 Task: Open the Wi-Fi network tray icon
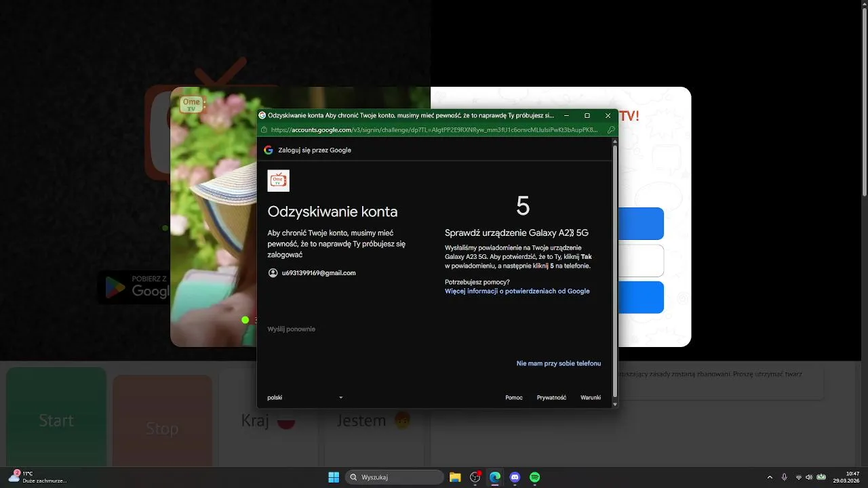click(798, 477)
